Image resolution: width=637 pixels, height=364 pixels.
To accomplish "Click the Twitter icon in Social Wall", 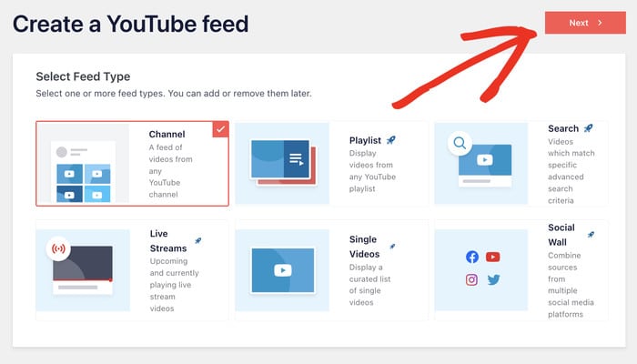I will click(x=493, y=279).
